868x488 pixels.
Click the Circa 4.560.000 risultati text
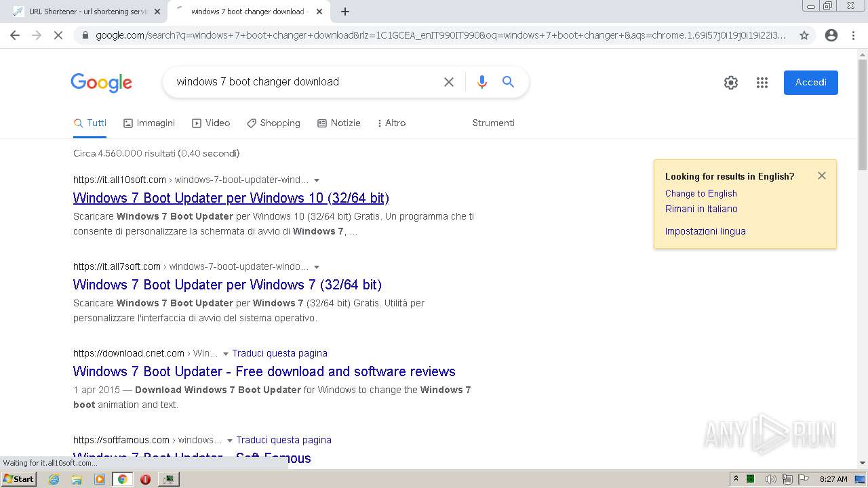click(x=156, y=153)
